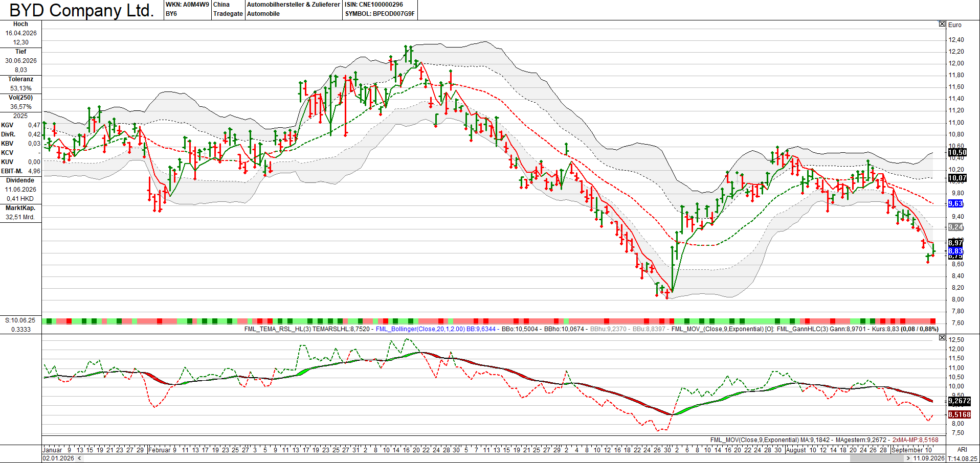
Task: Click the S:10.06.25 split entry
Action: (x=20, y=320)
